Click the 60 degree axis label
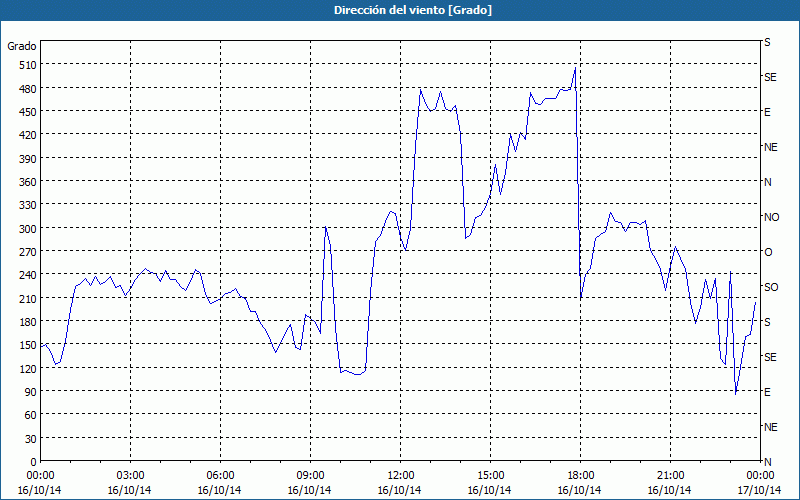 coord(31,415)
